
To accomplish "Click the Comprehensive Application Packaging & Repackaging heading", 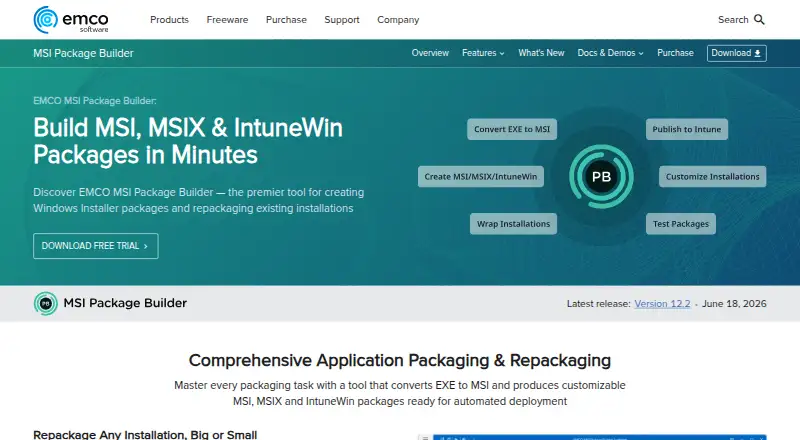I will (400, 360).
